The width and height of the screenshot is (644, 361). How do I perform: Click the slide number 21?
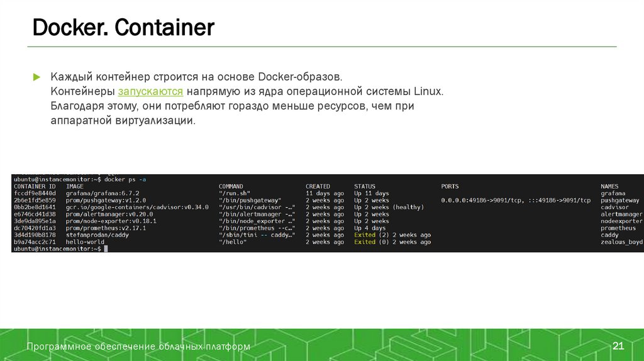[619, 346]
